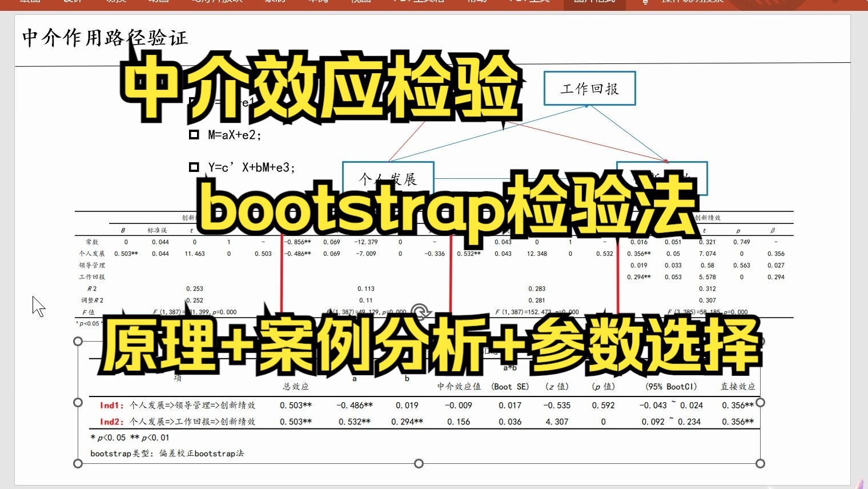Image resolution: width=868 pixels, height=489 pixels.
Task: Click the 常数 row label in the regression table
Action: [92, 242]
